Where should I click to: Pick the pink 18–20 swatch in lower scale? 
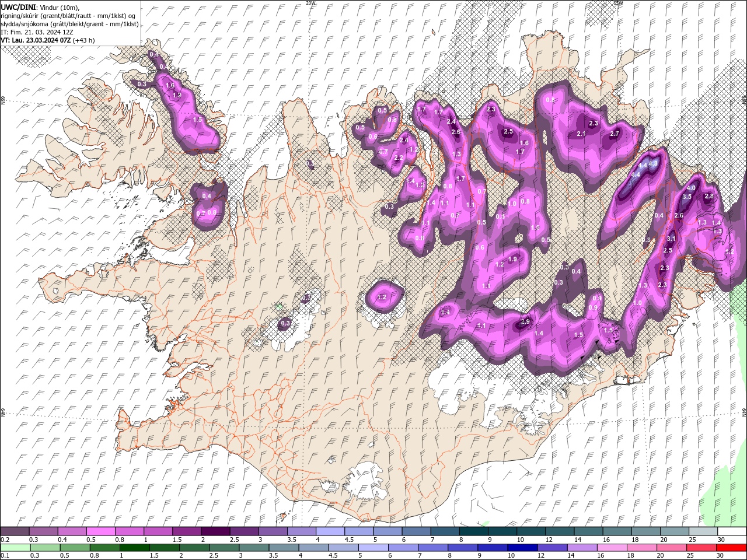pos(641,548)
